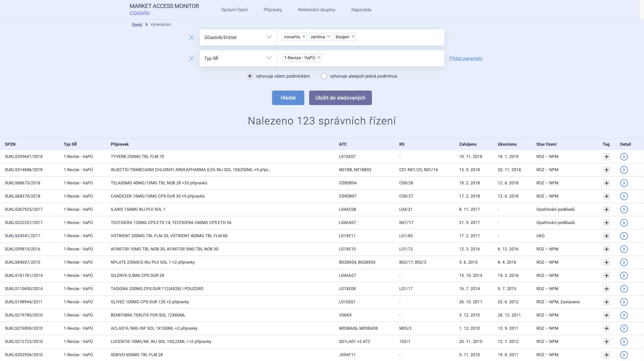Click the Přidat parametr link

[465, 58]
